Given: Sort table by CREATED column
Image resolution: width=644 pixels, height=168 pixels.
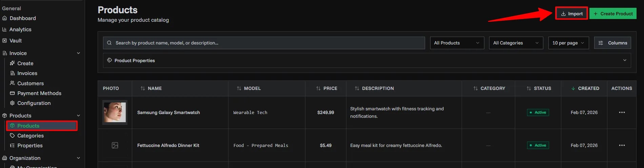Looking at the screenshot, I should (x=585, y=88).
